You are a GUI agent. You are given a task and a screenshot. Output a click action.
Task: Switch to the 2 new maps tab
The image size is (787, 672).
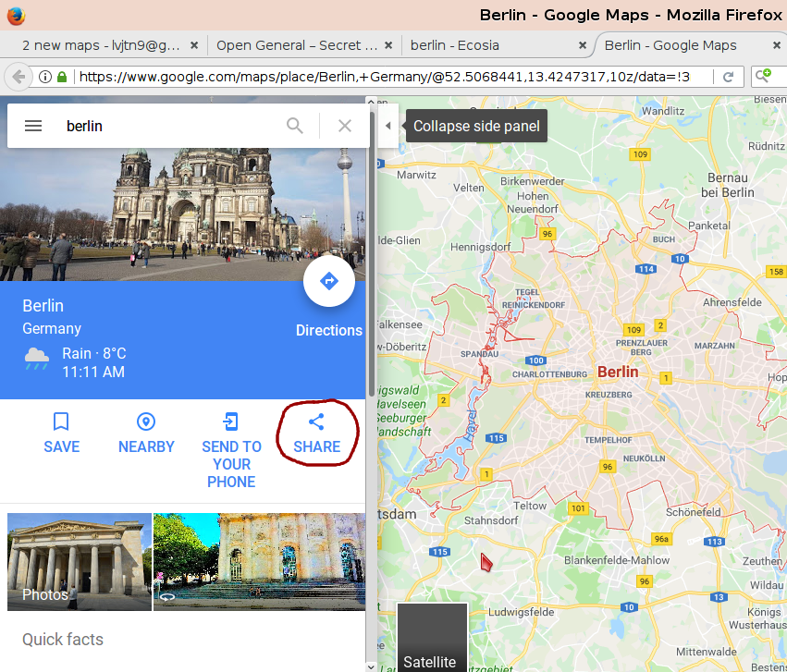[102, 45]
